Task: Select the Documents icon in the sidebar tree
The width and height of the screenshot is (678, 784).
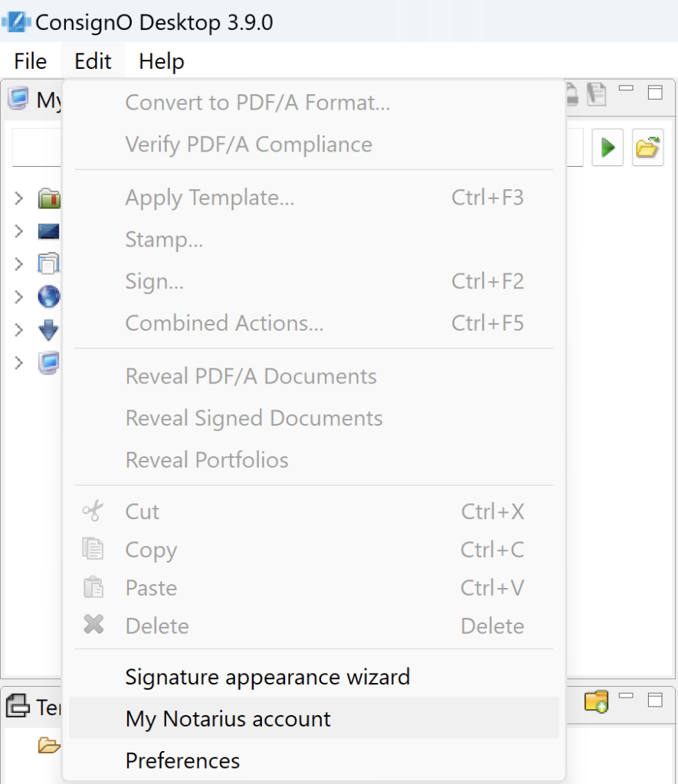Action: pyautogui.click(x=47, y=263)
